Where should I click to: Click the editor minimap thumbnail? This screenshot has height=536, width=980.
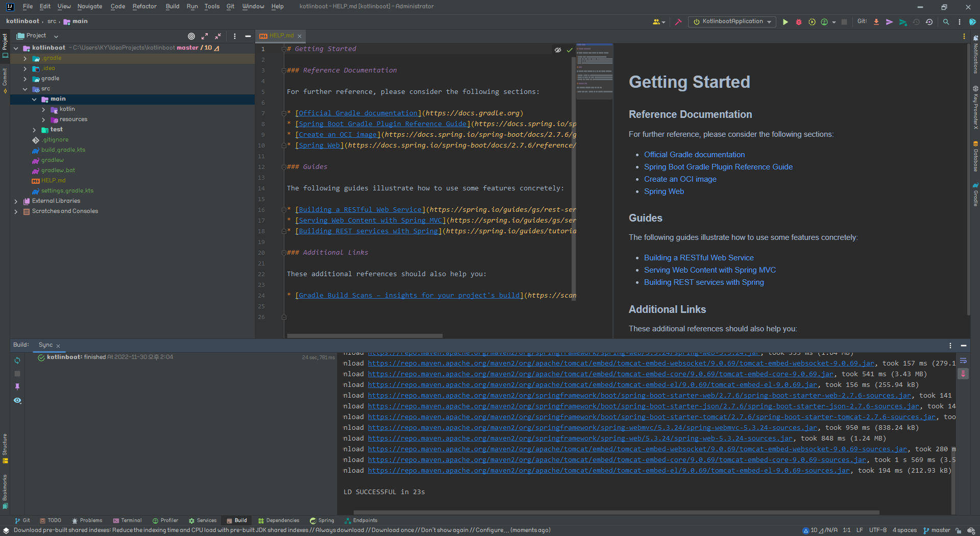point(595,71)
